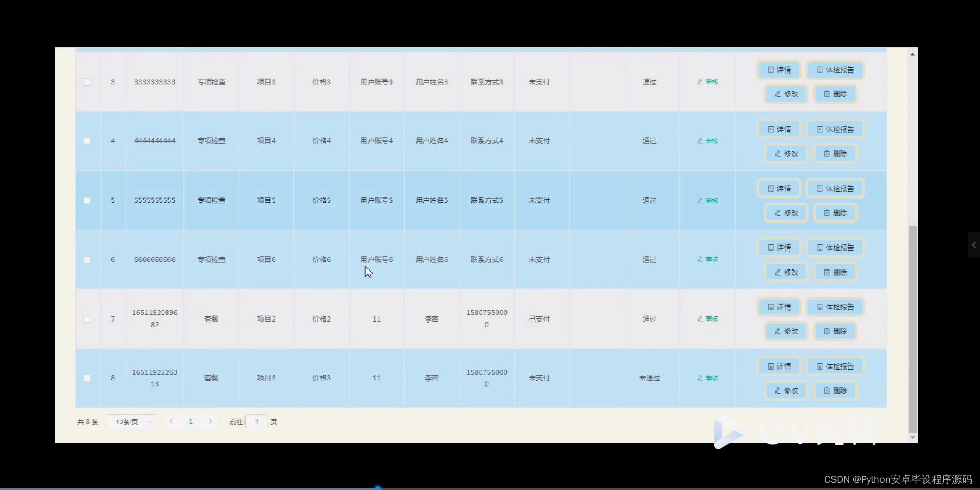This screenshot has height=490, width=980.
Task: Click the document icon on row 8's 详情 button
Action: [x=771, y=365]
